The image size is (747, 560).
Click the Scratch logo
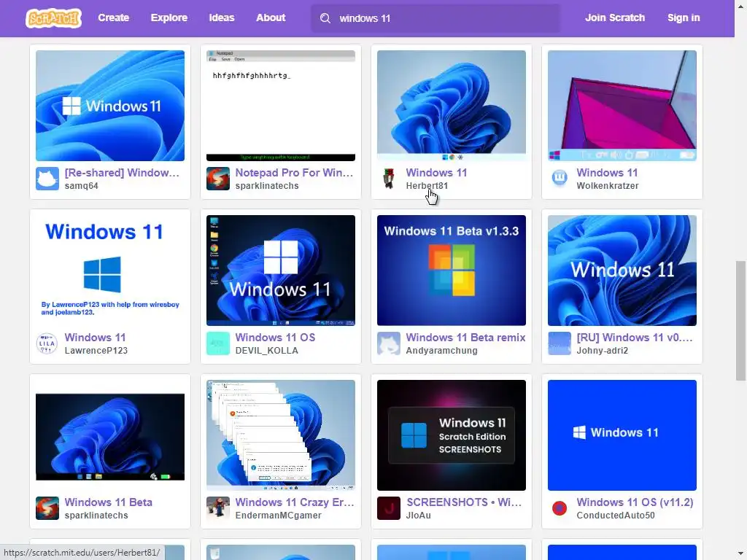(53, 18)
